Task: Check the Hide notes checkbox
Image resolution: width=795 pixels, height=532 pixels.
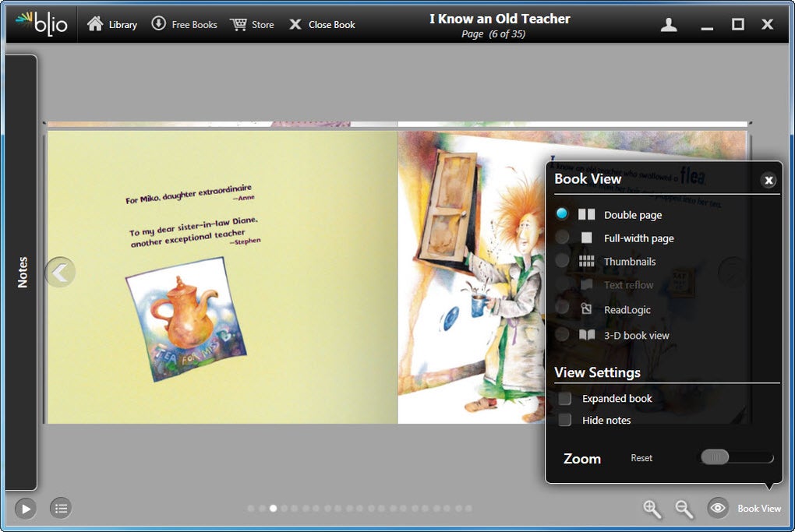Action: [565, 420]
